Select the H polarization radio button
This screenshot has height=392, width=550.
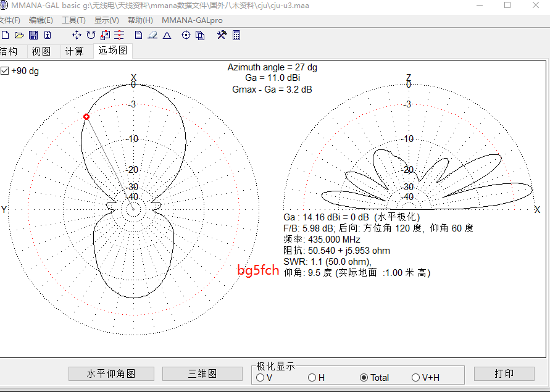point(312,377)
